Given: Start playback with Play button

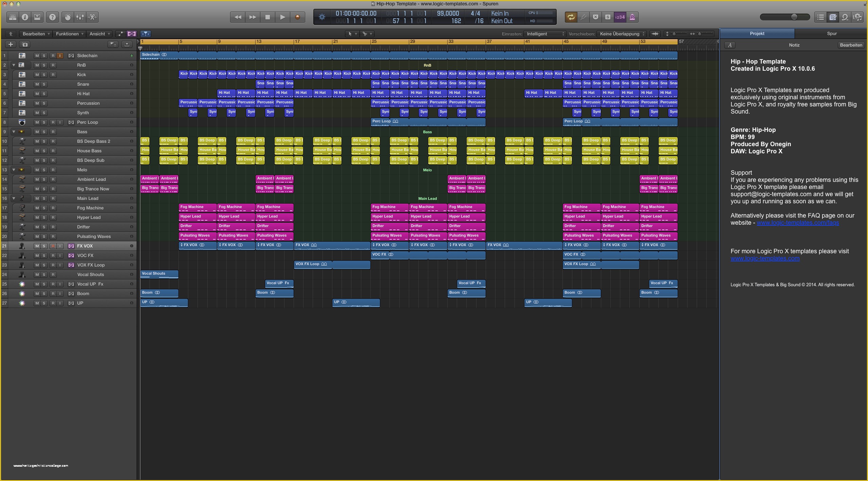Looking at the screenshot, I should [x=282, y=17].
